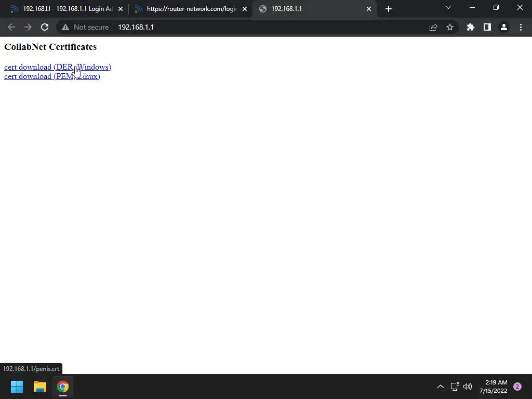
Task: Open the Chrome profile avatar
Action: click(x=504, y=27)
